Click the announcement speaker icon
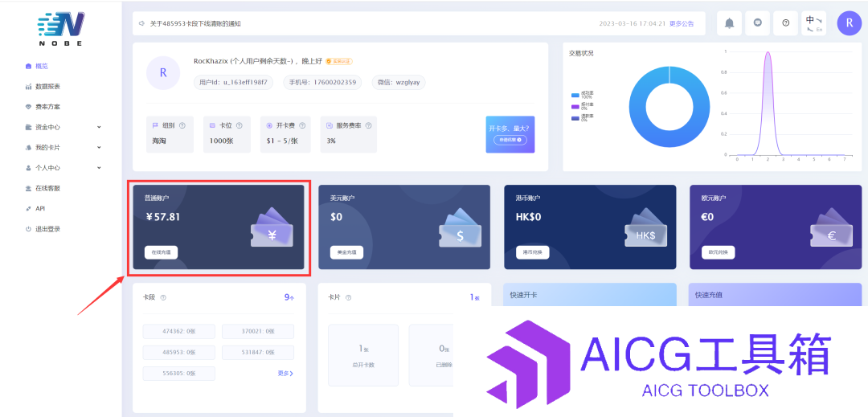 142,24
